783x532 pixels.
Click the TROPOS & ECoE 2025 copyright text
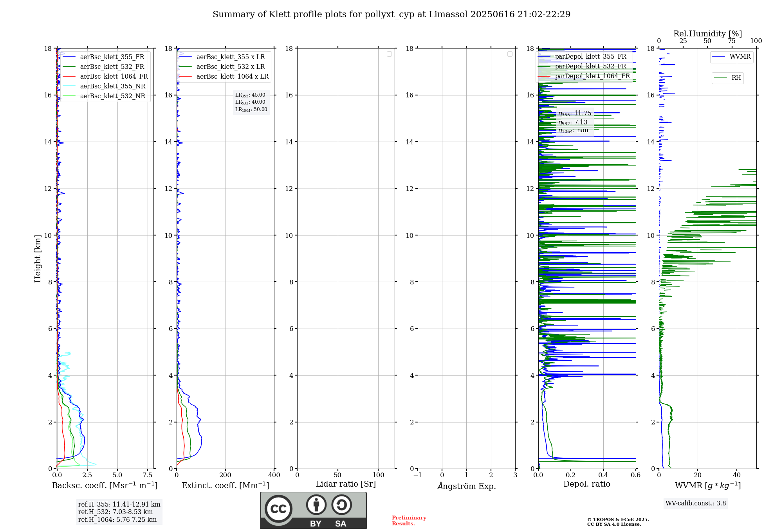(618, 520)
